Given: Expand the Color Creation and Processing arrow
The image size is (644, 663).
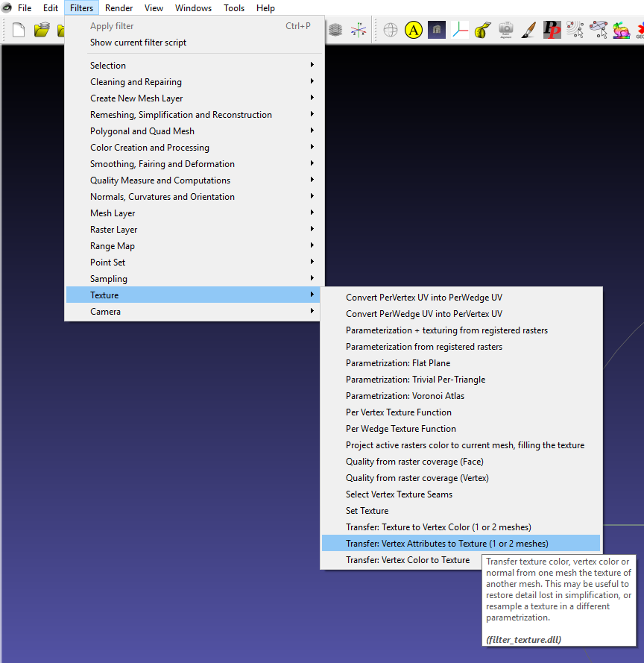Looking at the screenshot, I should (312, 147).
